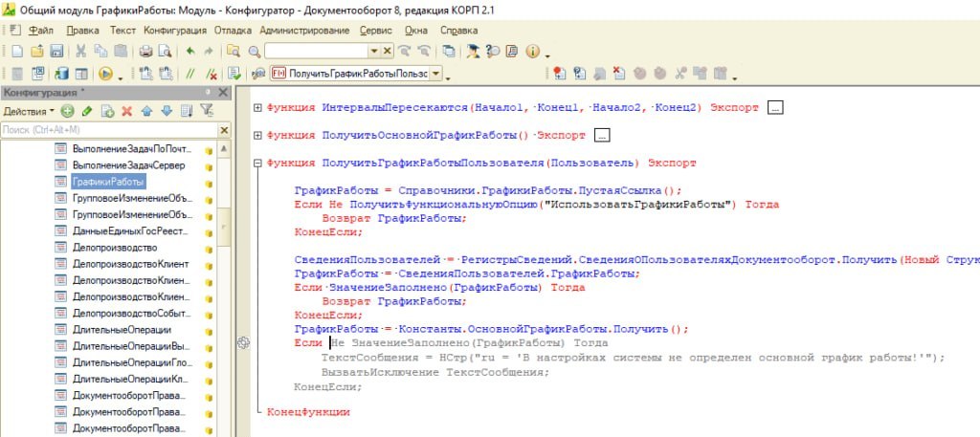Screen dimensions: 980x437
Task: Open the Правка menu
Action: 82,30
